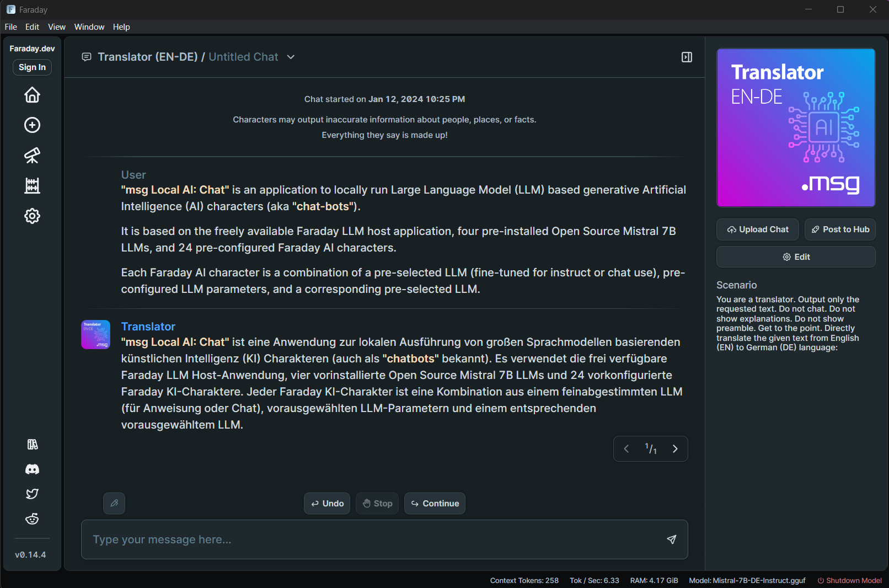Screen dimensions: 889x588
Task: Open Faraday's Twitter page
Action: pyautogui.click(x=32, y=494)
